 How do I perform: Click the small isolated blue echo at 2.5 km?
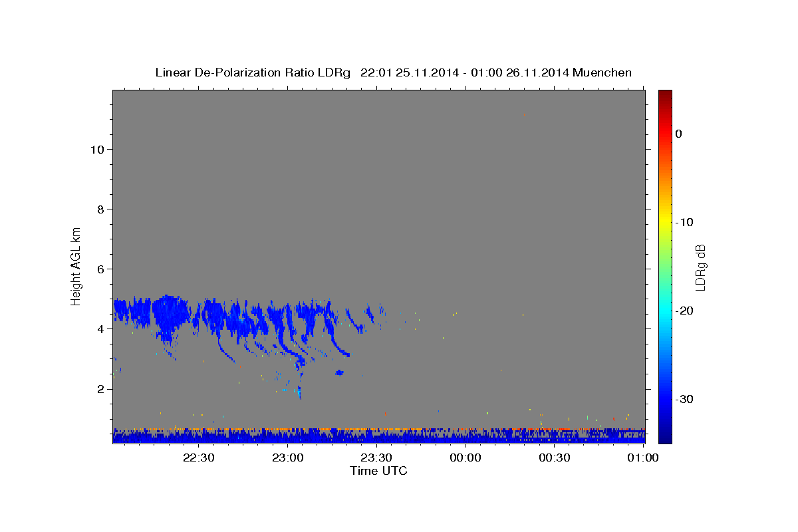pos(340,372)
